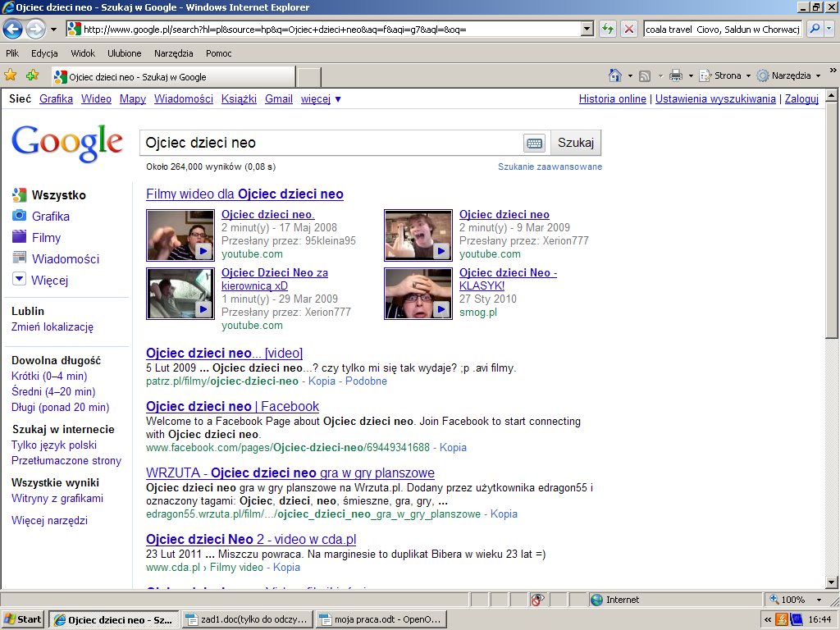Open the Widok menu

(x=83, y=53)
